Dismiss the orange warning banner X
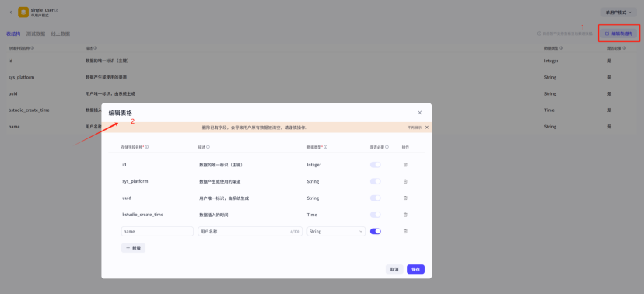 tap(427, 128)
